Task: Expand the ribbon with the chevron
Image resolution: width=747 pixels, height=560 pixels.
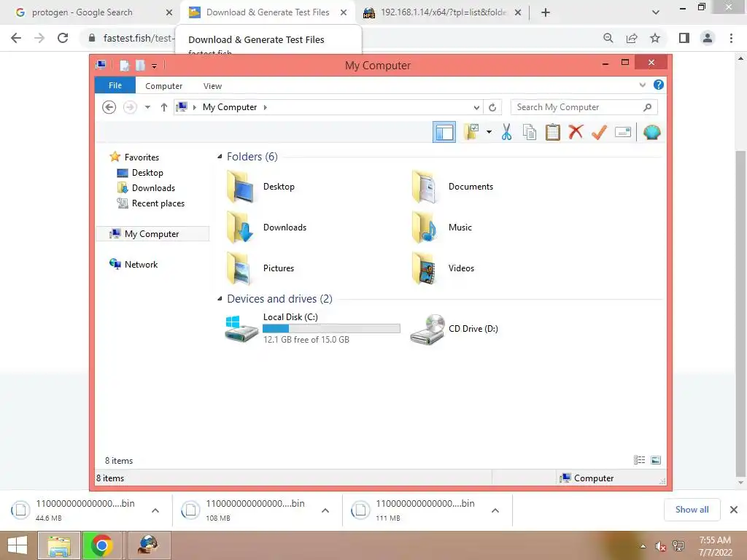Action: click(642, 85)
